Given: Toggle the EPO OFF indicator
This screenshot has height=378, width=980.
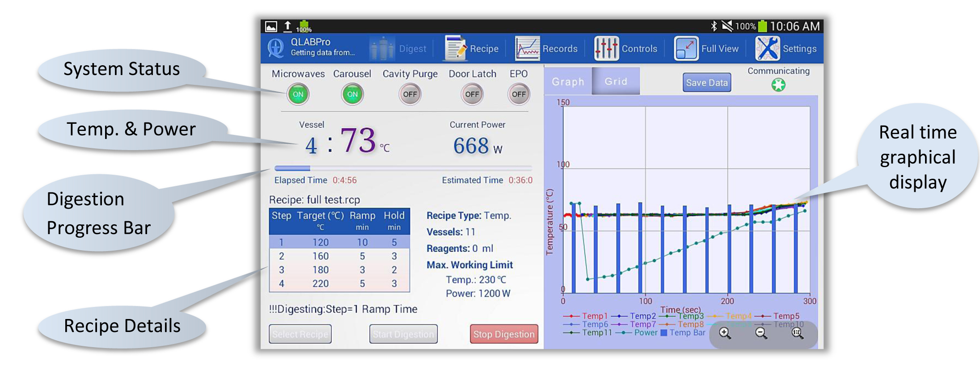Looking at the screenshot, I should tap(519, 94).
